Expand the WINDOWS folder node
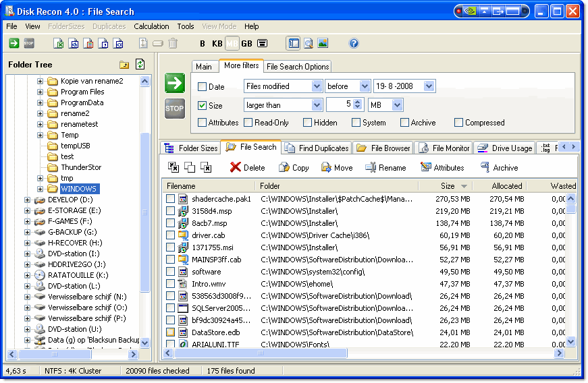The image size is (588, 383). [x=40, y=189]
